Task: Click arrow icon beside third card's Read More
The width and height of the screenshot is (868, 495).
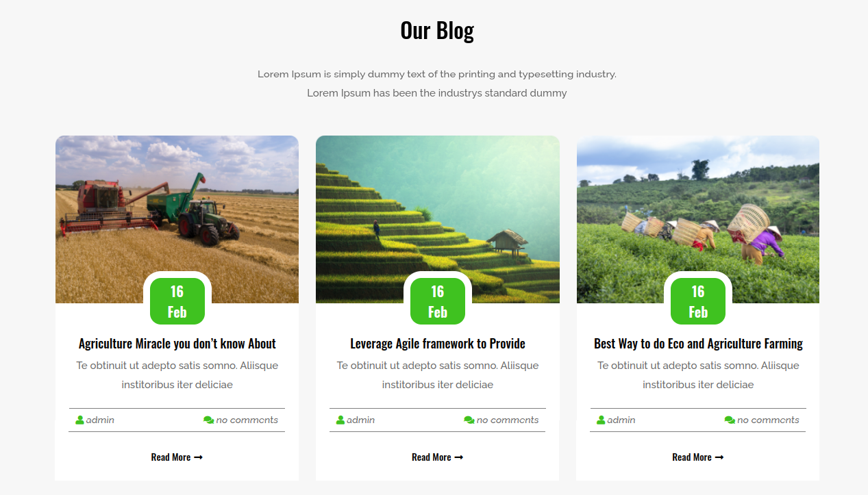Action: pos(719,457)
